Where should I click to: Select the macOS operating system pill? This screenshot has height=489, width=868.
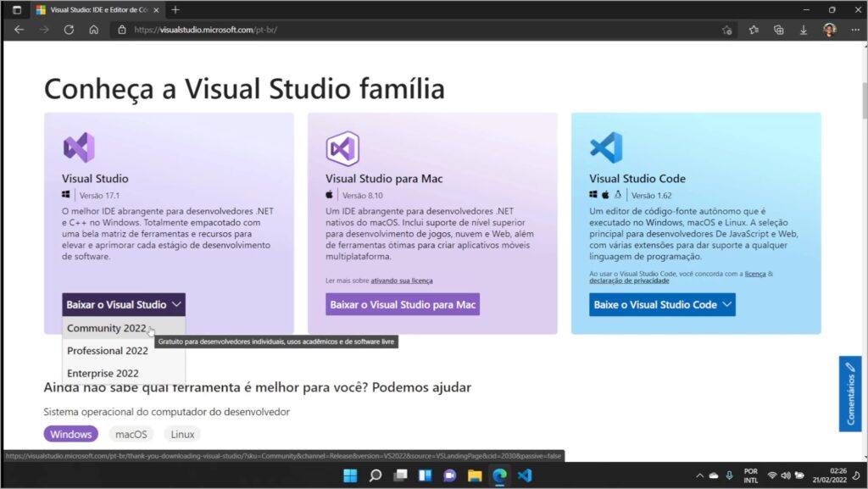click(131, 434)
